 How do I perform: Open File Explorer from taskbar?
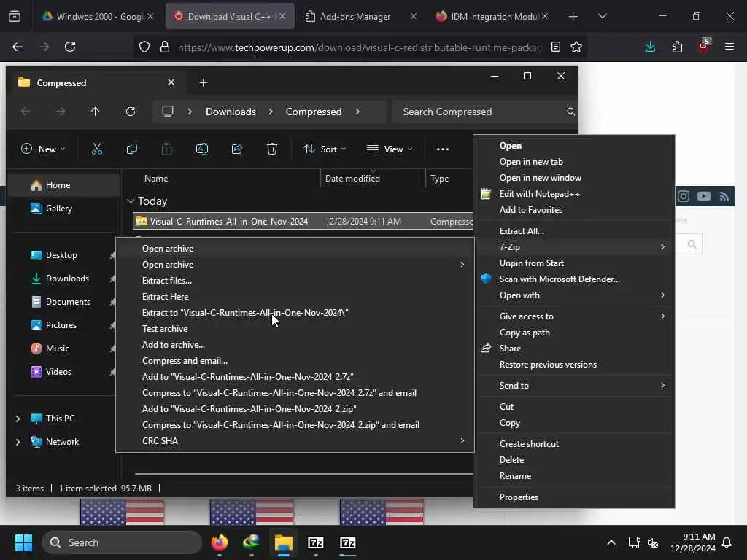click(x=284, y=542)
